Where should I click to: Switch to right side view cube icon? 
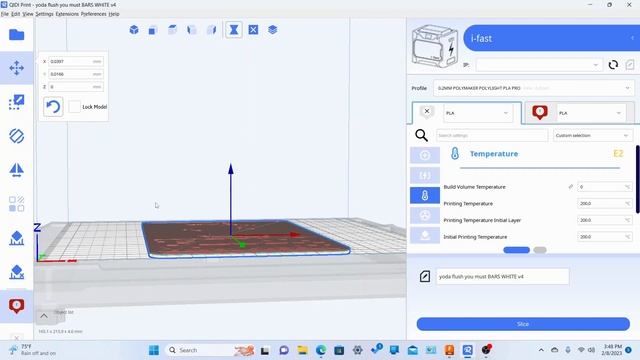[211, 30]
